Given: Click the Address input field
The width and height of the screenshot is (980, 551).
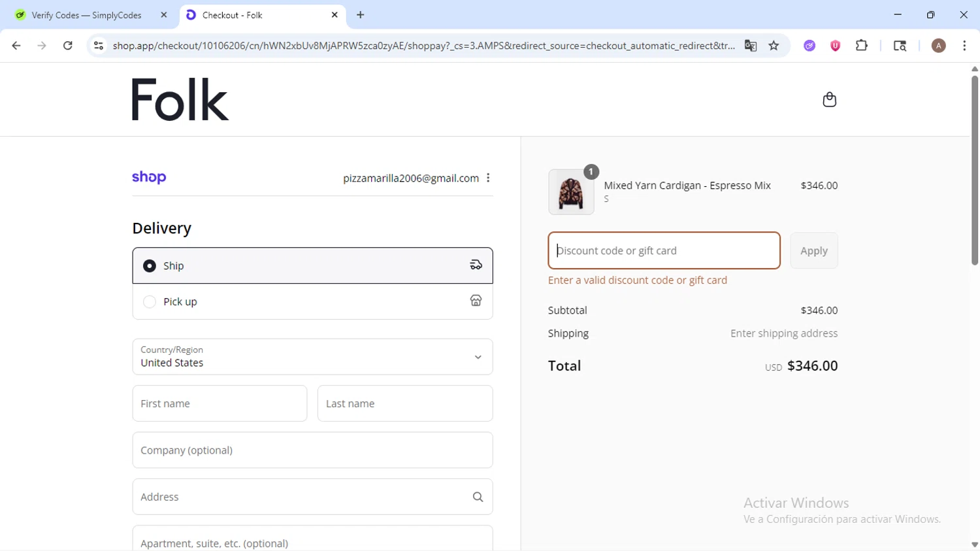Looking at the screenshot, I should tap(312, 497).
